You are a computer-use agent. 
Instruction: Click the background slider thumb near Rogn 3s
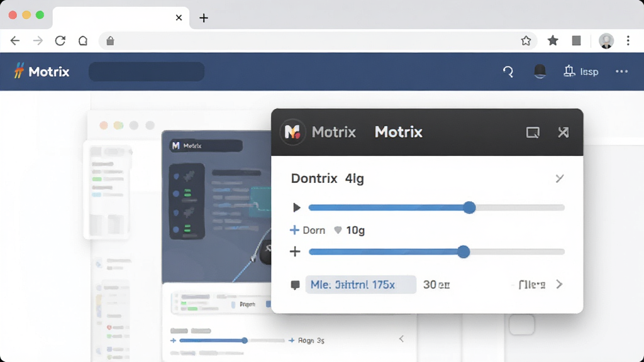(x=245, y=340)
